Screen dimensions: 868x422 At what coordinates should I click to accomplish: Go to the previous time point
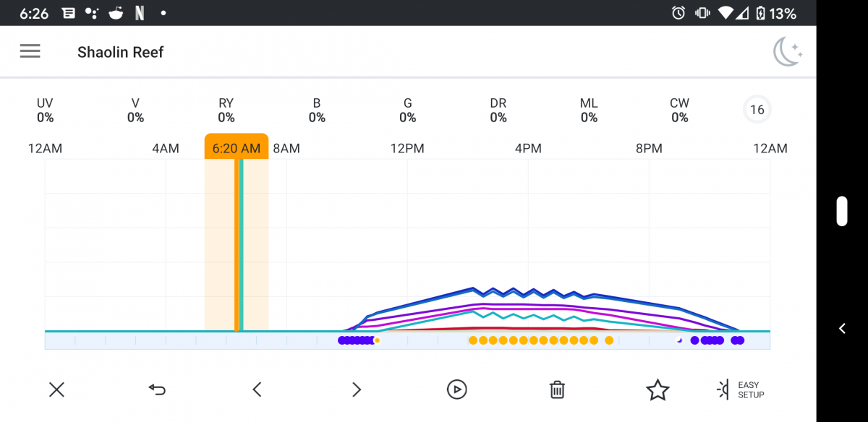coord(257,390)
